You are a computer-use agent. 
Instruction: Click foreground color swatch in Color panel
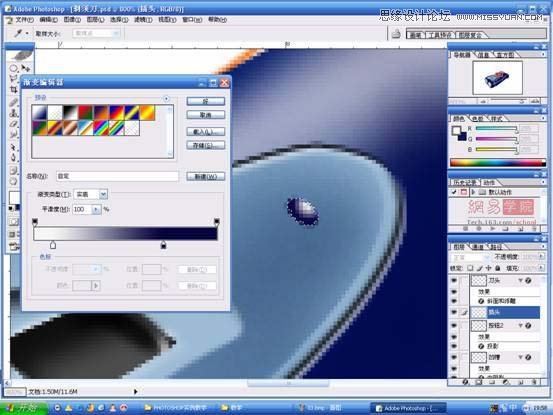pos(456,130)
